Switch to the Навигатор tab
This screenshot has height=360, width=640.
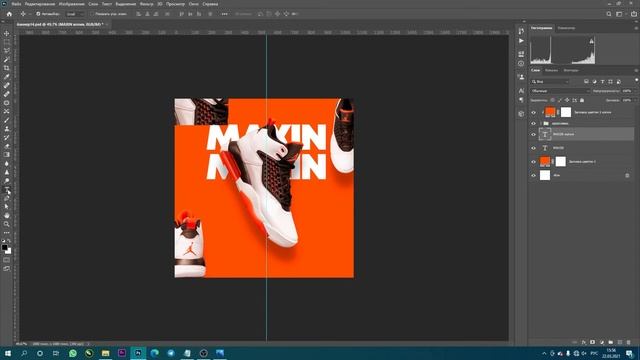[x=566, y=28]
